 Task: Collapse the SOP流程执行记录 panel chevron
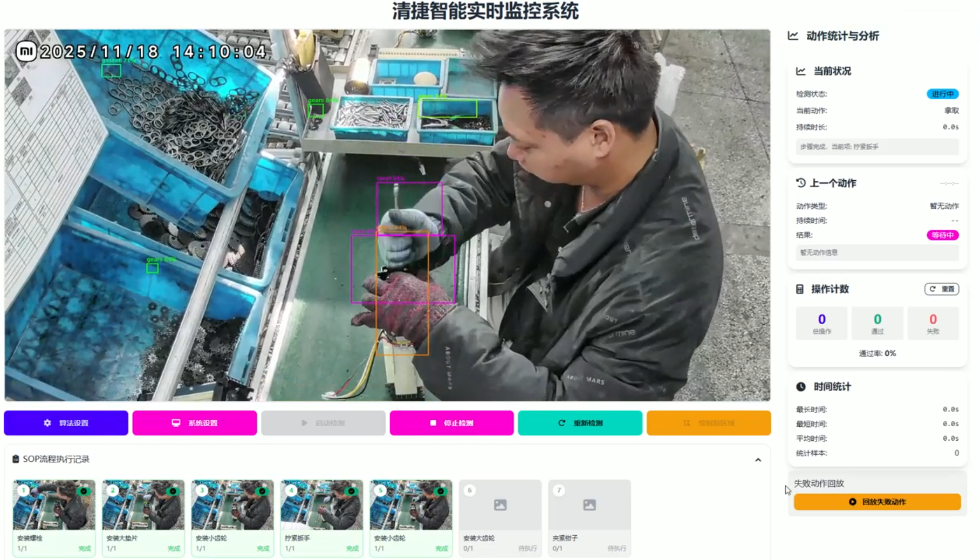point(758,460)
